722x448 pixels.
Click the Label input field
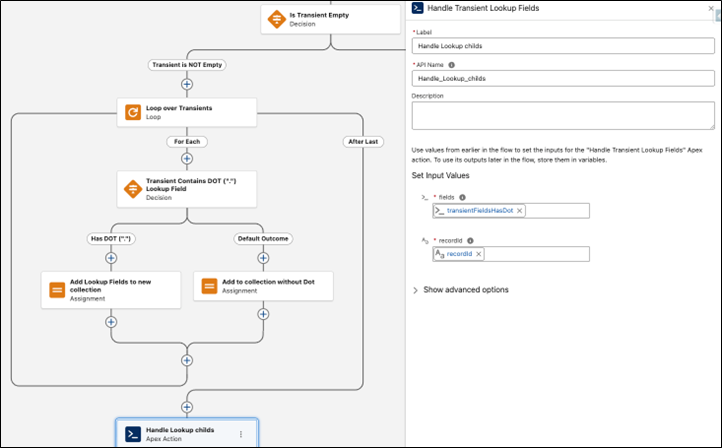click(563, 46)
